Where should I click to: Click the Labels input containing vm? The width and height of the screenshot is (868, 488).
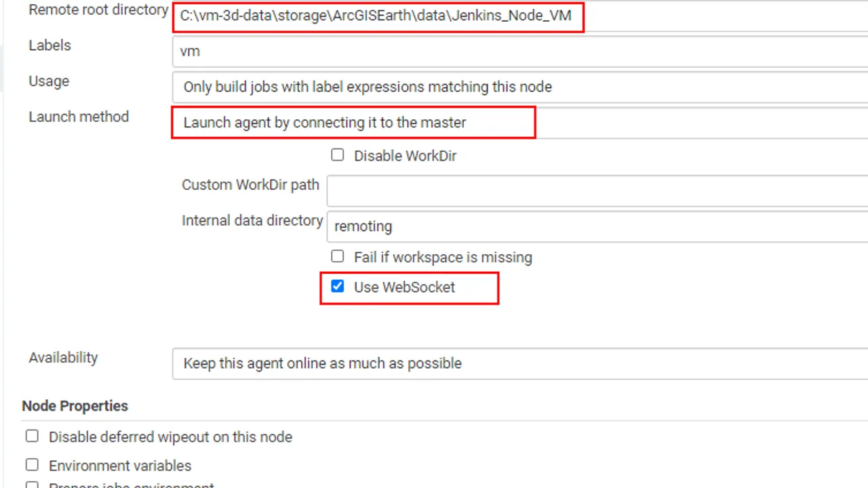[520, 51]
